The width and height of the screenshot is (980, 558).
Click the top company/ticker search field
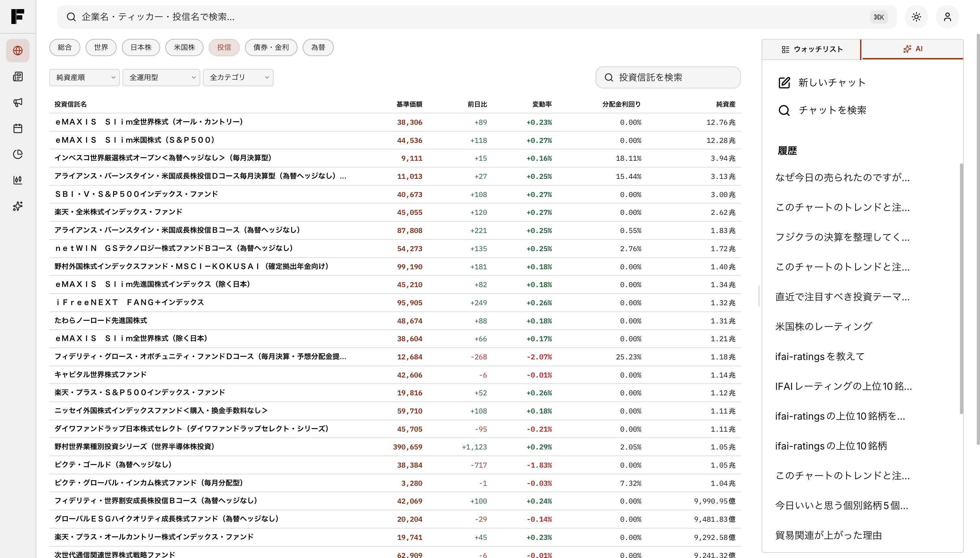477,17
